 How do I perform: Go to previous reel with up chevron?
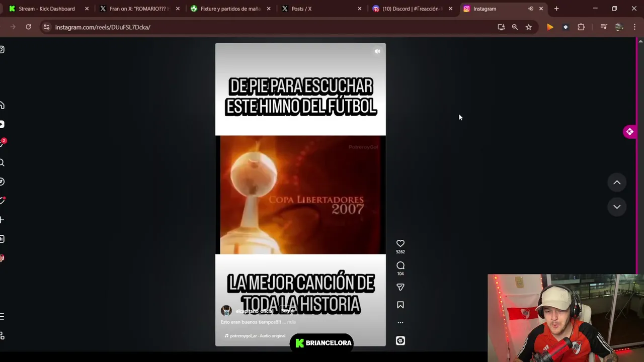click(617, 183)
